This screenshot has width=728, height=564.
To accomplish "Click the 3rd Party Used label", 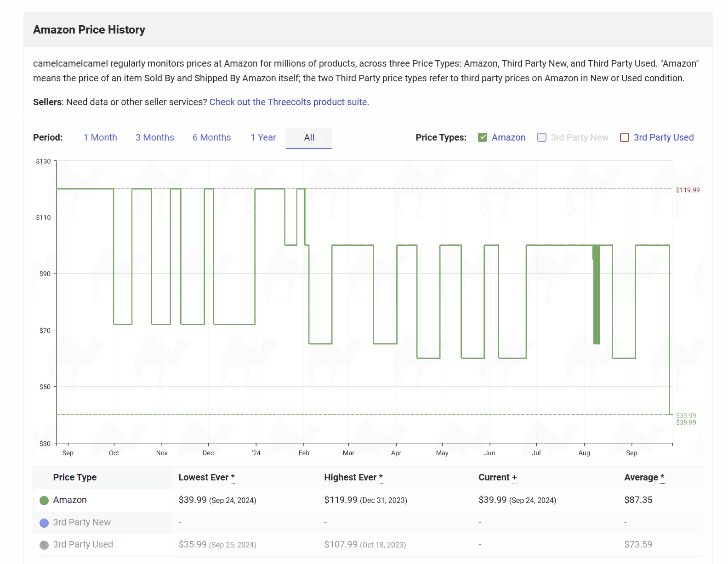I will pyautogui.click(x=663, y=137).
